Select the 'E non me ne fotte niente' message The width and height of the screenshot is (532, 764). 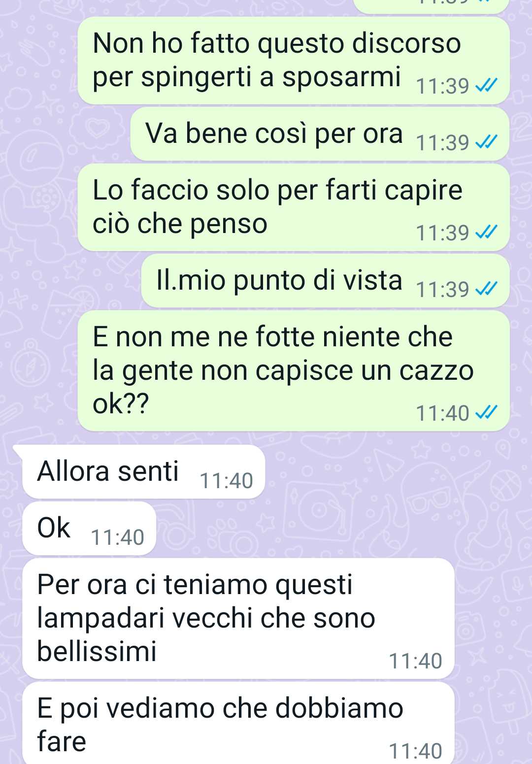(294, 371)
